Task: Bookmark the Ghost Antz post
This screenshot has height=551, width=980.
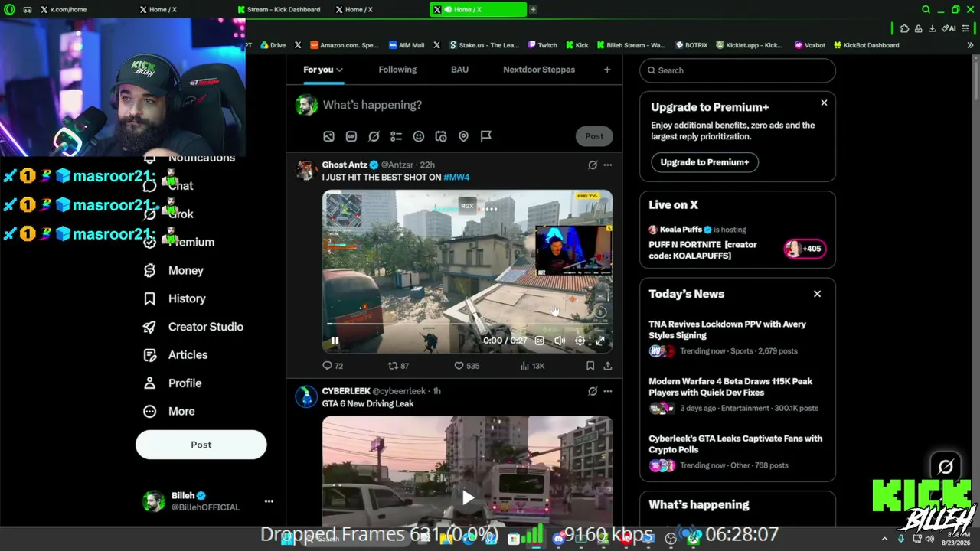Action: 590,366
